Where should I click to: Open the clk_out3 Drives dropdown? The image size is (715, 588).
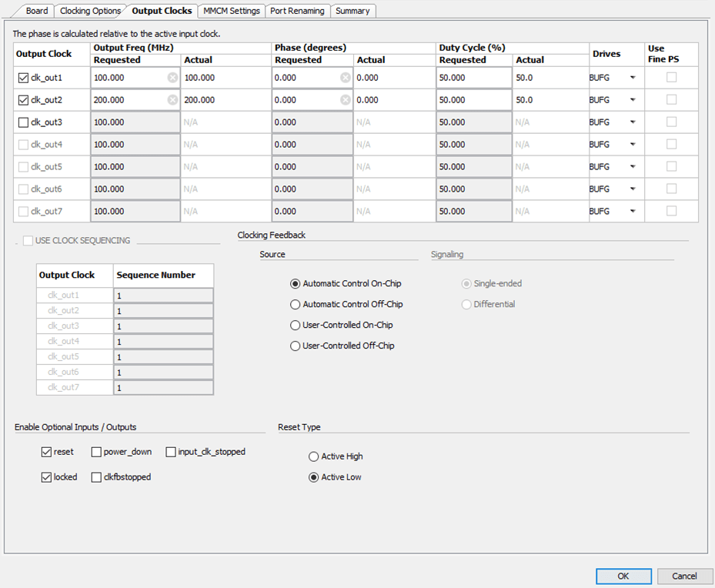click(x=633, y=122)
